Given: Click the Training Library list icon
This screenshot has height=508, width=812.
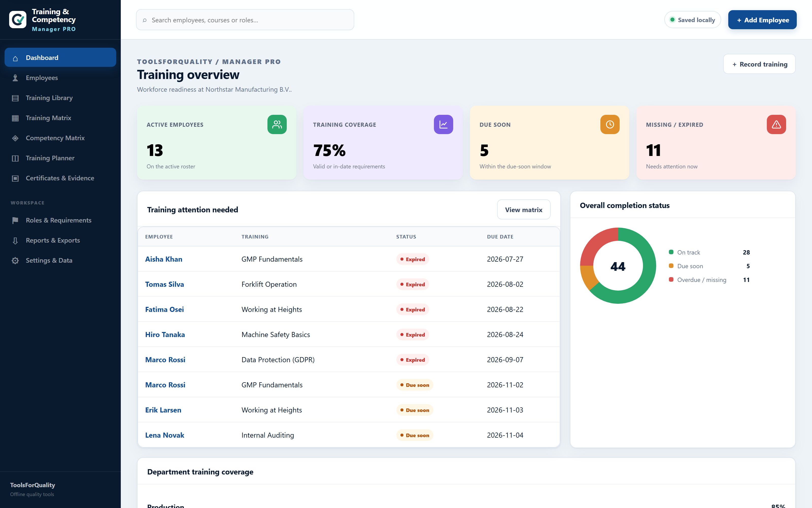Looking at the screenshot, I should click(15, 98).
